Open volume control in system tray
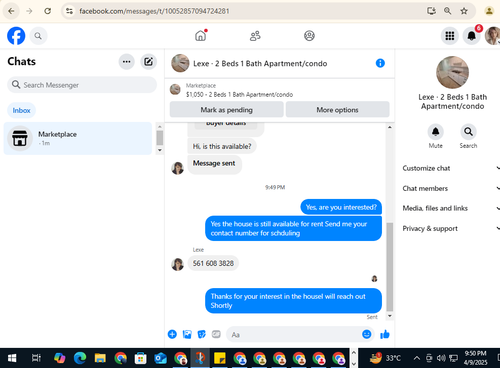Screen dimensions: 500x368 441,358
